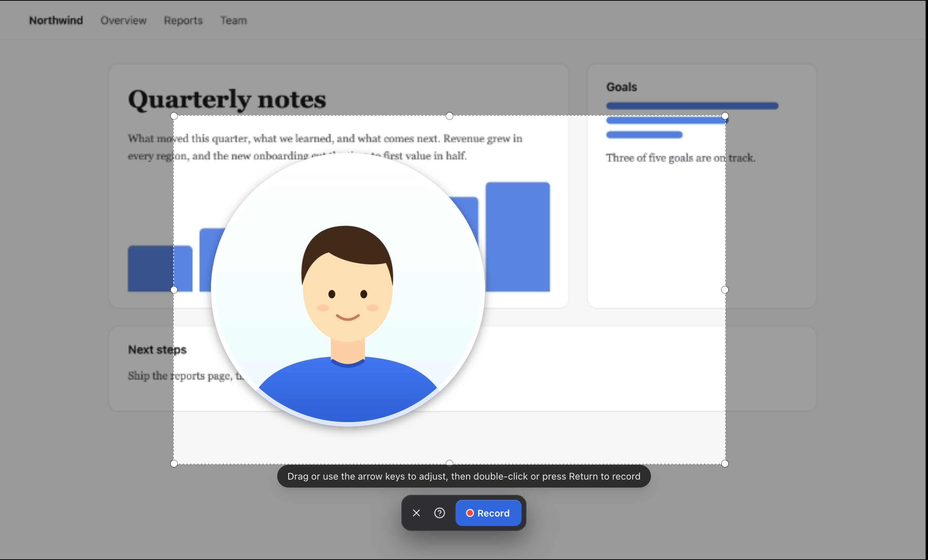
Task: Click the bottom-right selection handle
Action: [725, 464]
